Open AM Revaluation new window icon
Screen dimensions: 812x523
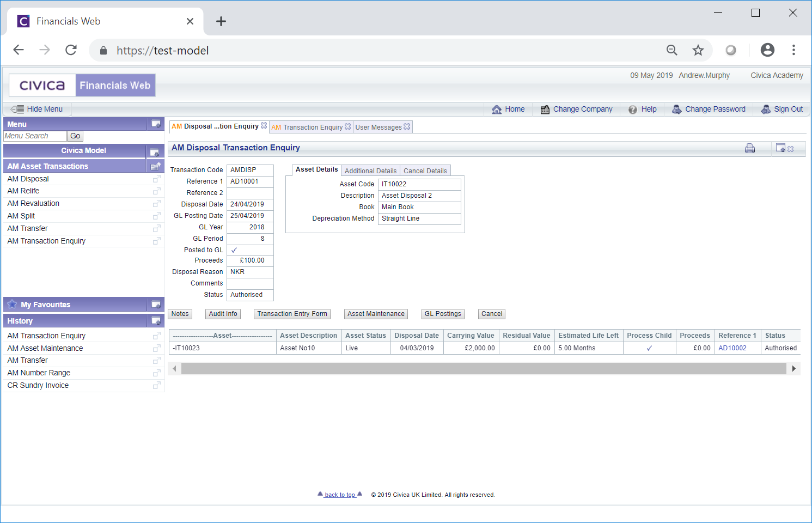157,204
